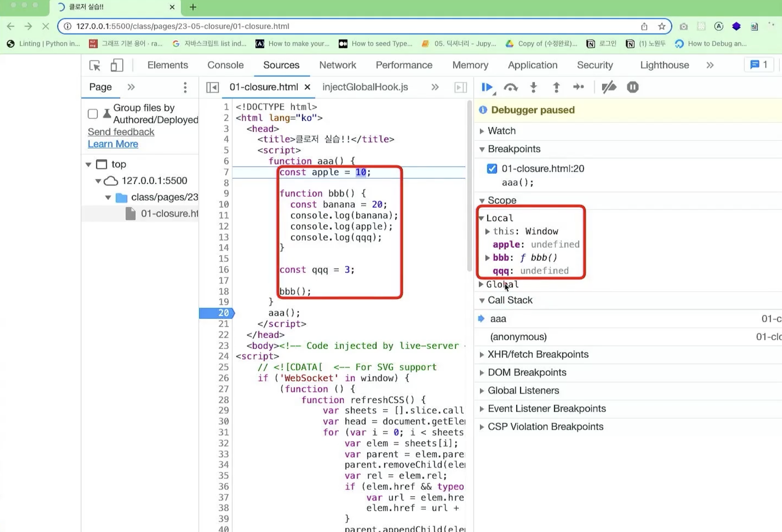Click the line 20 breakpoint marker
This screenshot has height=532, width=782.
pyautogui.click(x=217, y=313)
